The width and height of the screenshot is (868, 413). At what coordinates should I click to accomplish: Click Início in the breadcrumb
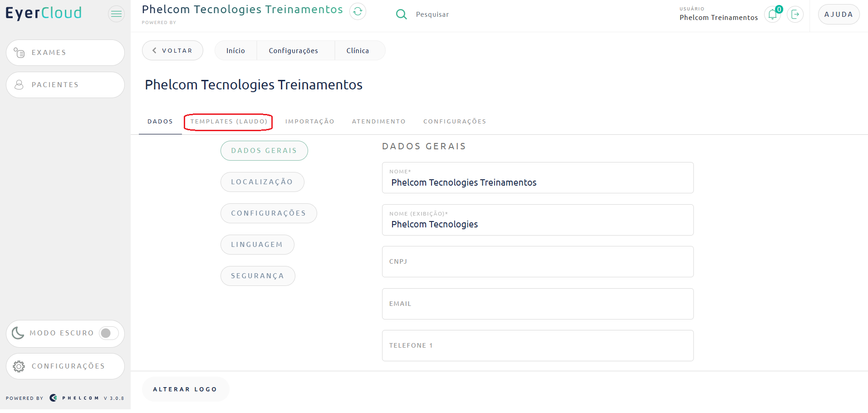pos(235,50)
